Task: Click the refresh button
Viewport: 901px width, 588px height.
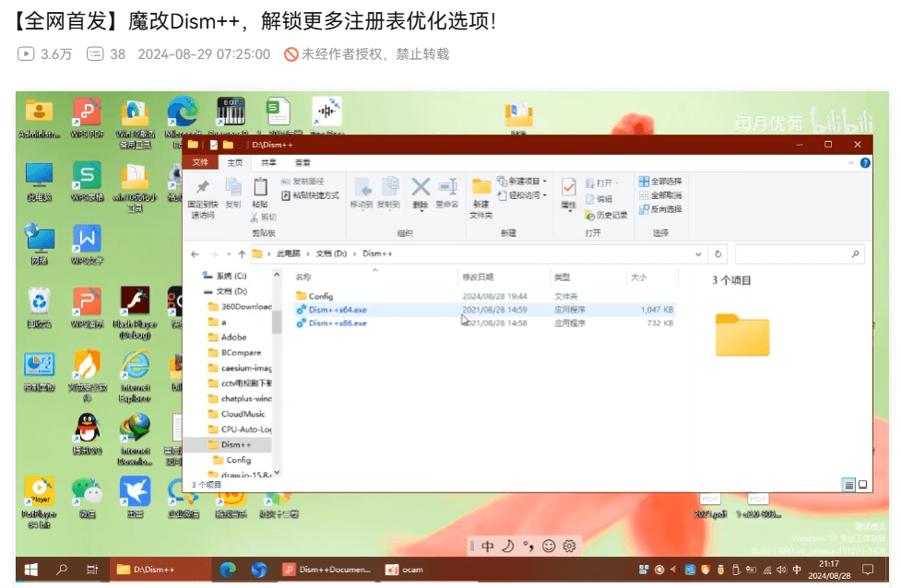Action: click(717, 253)
